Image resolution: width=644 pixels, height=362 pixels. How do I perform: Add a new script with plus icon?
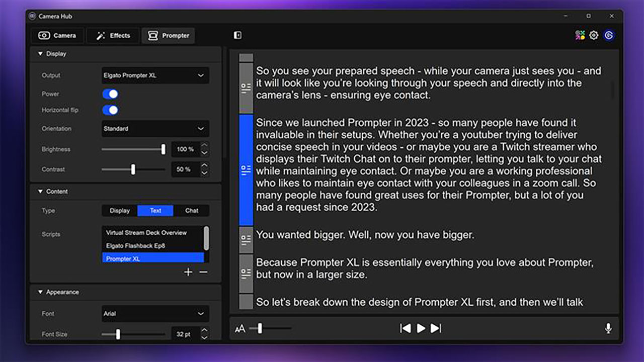click(x=188, y=272)
